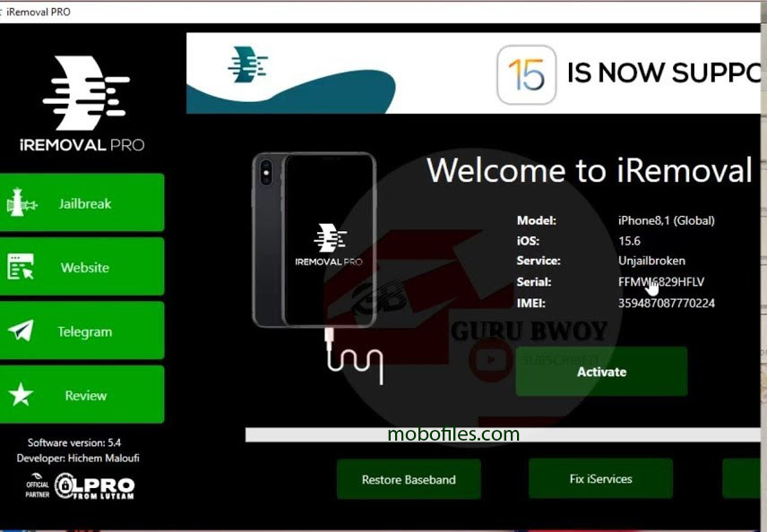Viewport: 767px width, 532px height.
Task: Open the Review button
Action: pyautogui.click(x=82, y=395)
